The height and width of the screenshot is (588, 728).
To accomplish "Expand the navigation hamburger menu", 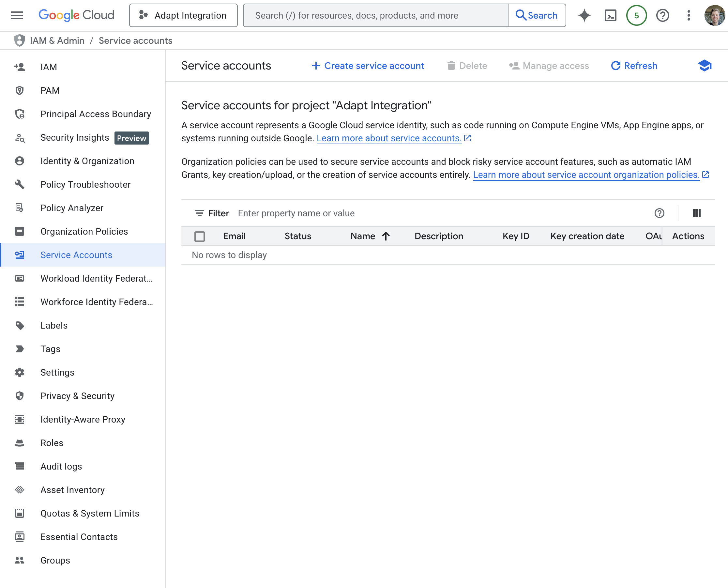I will (16, 15).
